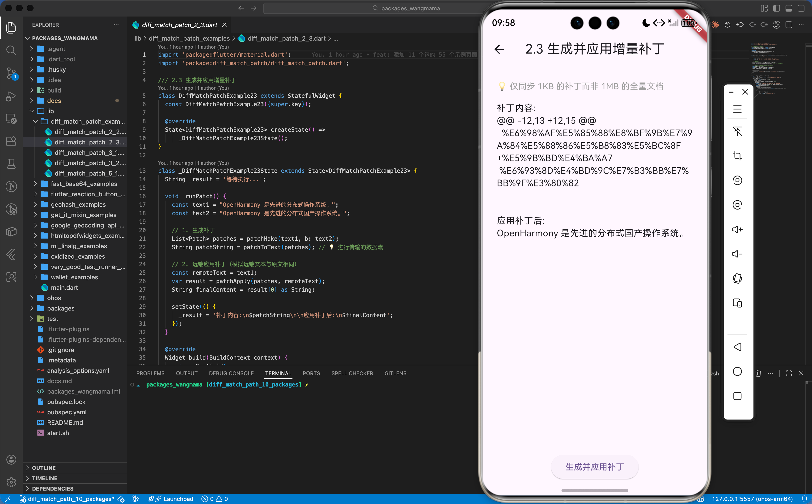Viewport: 812px width, 504px height.
Task: Open the Search view in activity bar
Action: [11, 50]
